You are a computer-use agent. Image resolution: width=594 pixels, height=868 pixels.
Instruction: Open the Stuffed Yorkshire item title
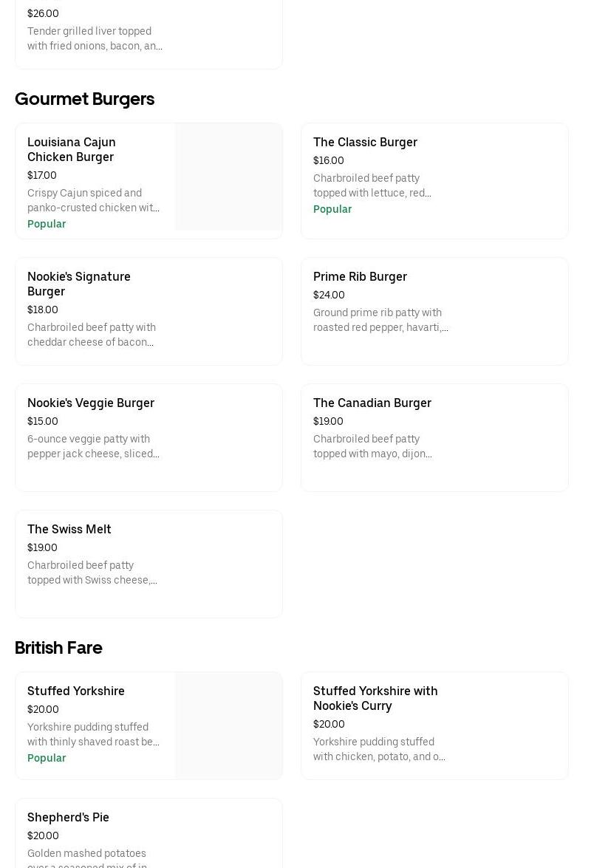click(x=76, y=691)
